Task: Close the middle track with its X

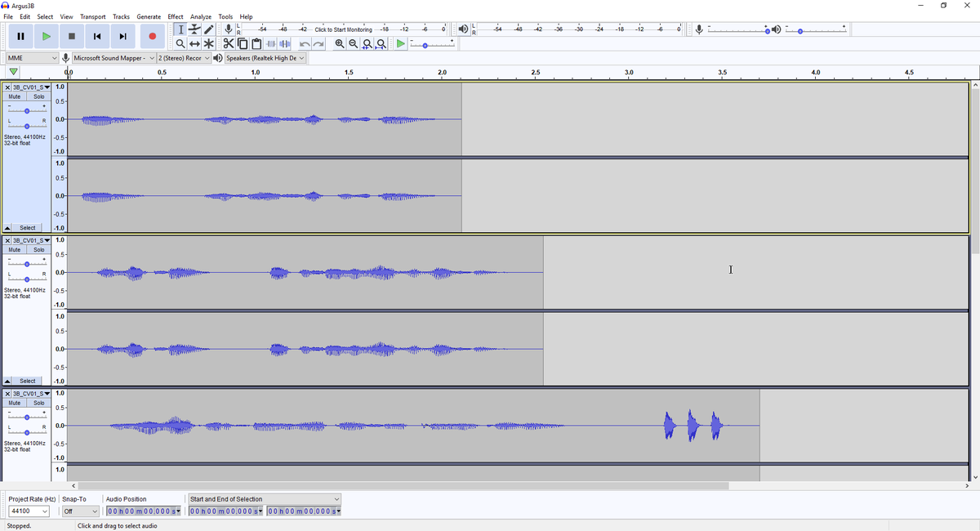Action: [x=7, y=241]
